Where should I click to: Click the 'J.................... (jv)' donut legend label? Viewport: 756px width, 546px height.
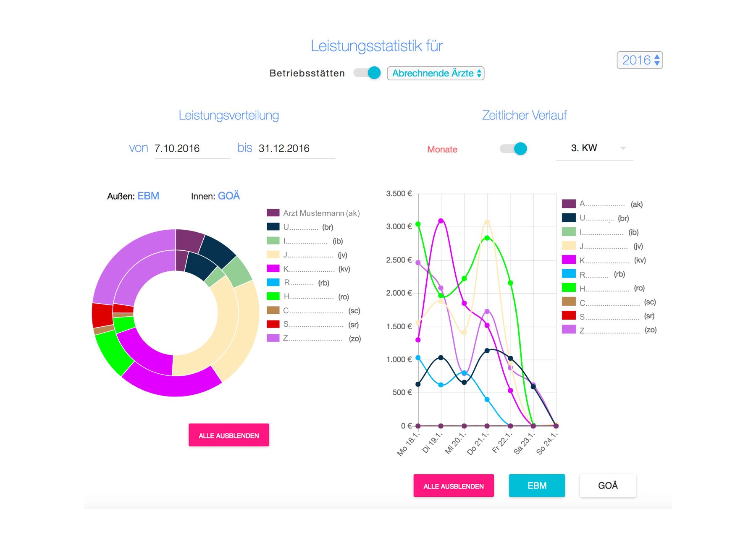[x=315, y=255]
